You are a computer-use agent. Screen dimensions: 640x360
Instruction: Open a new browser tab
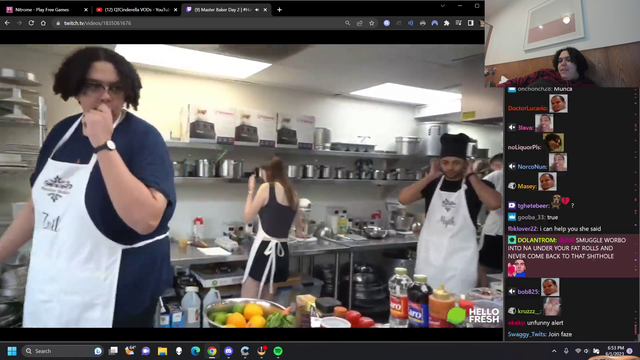coord(279,9)
